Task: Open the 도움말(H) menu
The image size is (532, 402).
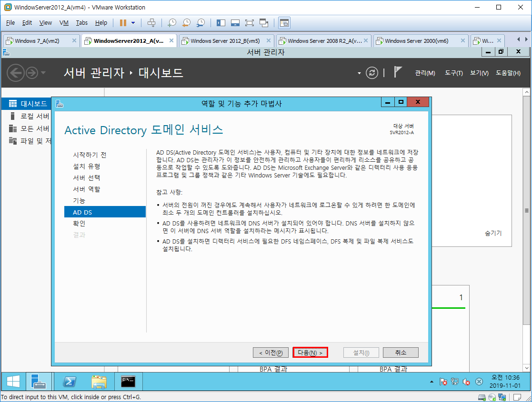Action: [508, 73]
